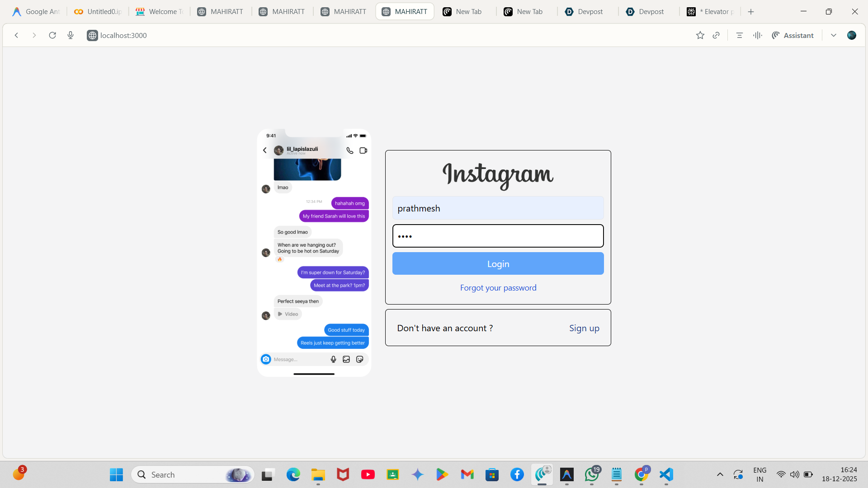This screenshot has width=868, height=488.
Task: Switch to the Google Ant tab
Action: coord(37,12)
